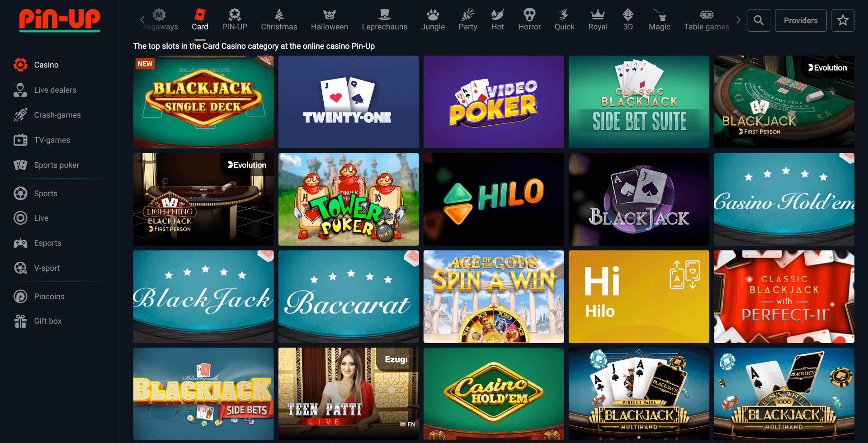
Task: Open the Casino section in sidebar
Action: [46, 65]
